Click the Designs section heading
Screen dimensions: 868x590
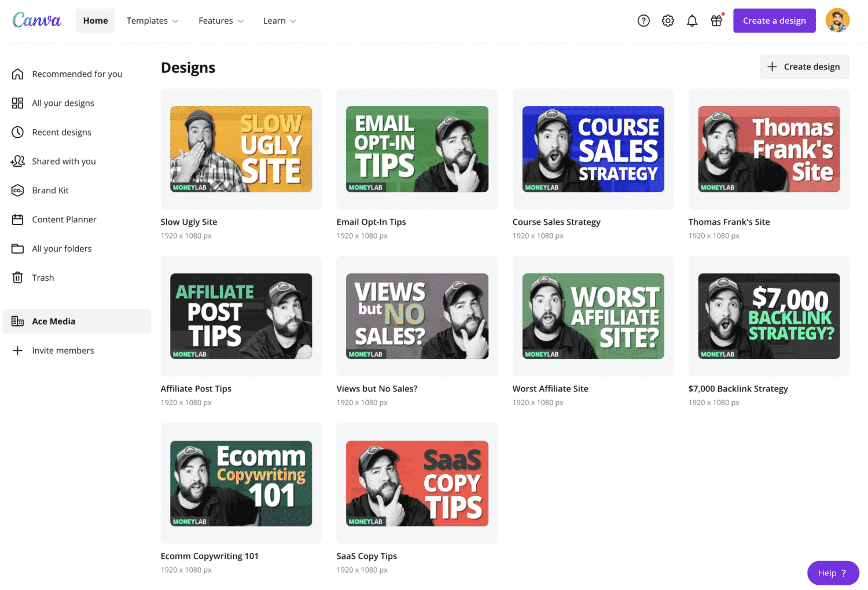pyautogui.click(x=188, y=68)
